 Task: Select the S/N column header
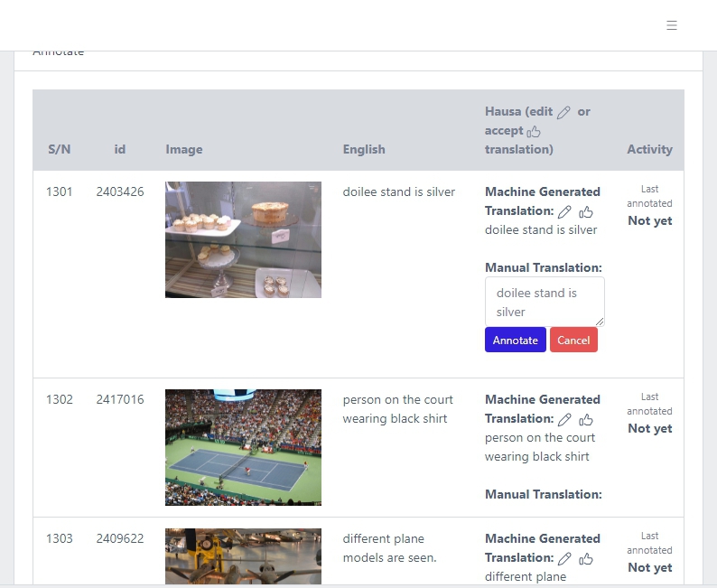point(60,150)
